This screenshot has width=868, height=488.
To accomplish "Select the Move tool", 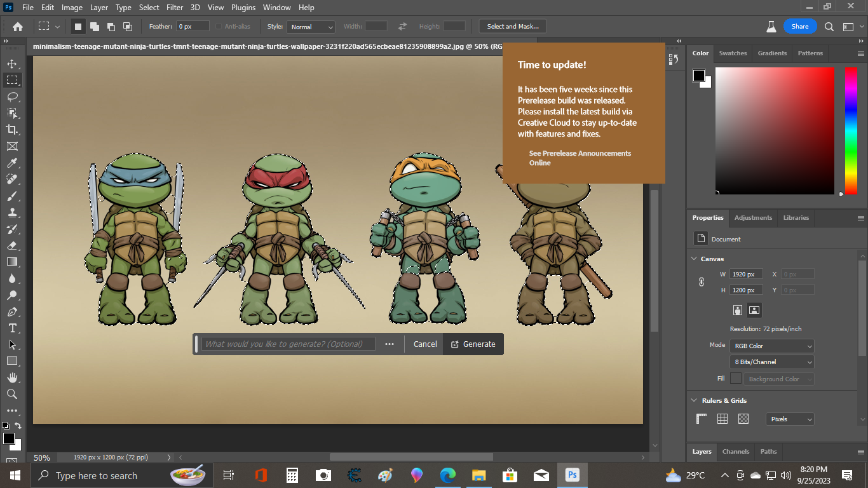I will (x=12, y=64).
